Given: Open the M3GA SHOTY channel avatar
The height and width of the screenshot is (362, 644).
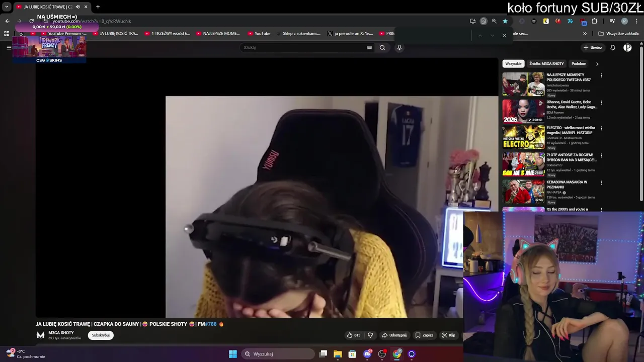Looking at the screenshot, I should (x=41, y=335).
